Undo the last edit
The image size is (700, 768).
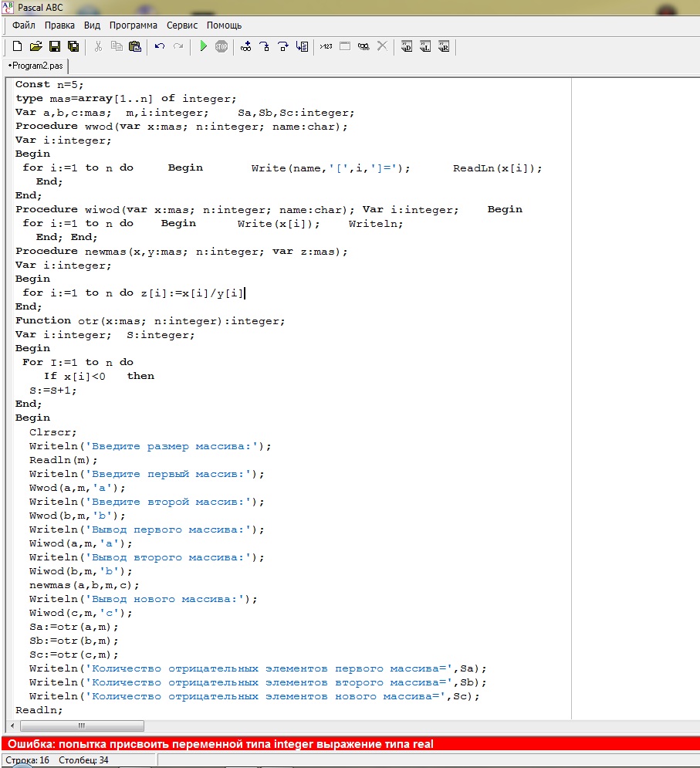coord(160,46)
